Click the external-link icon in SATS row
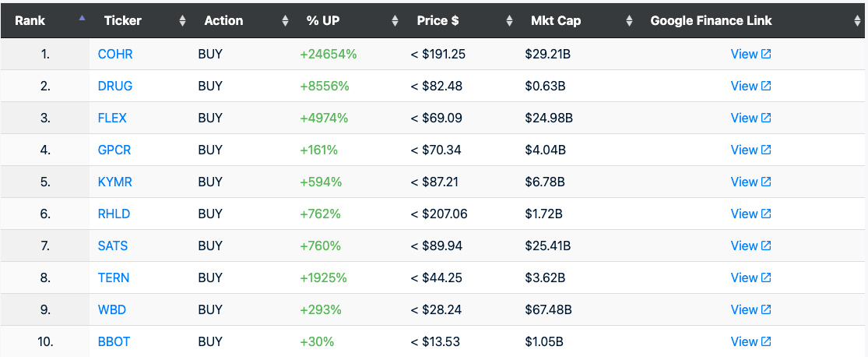Screen dimensions: 868x357 [x=766, y=246]
